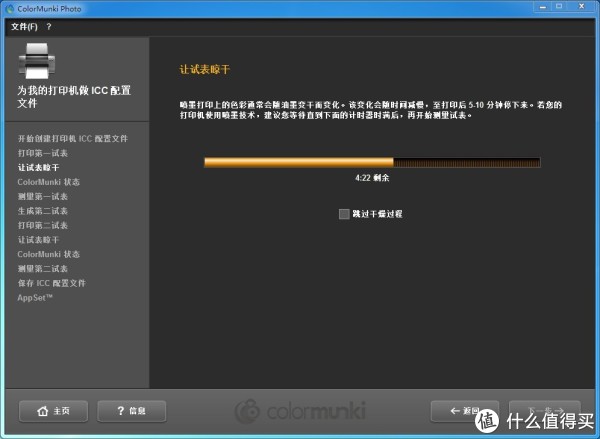
Task: Select step 测量第二试表
Action: coord(43,269)
